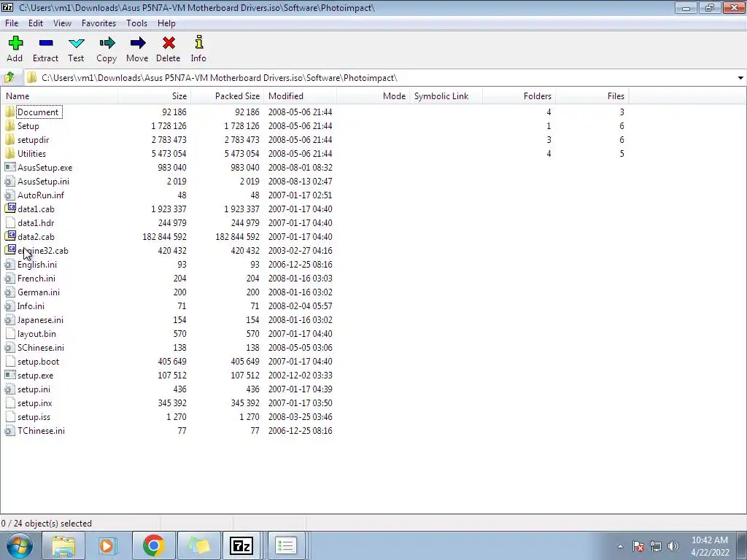747x560 pixels.
Task: Select the Japanese.ini file
Action: (x=41, y=319)
